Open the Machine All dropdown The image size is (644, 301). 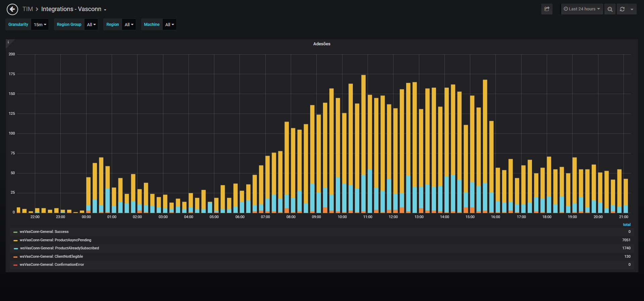point(169,24)
